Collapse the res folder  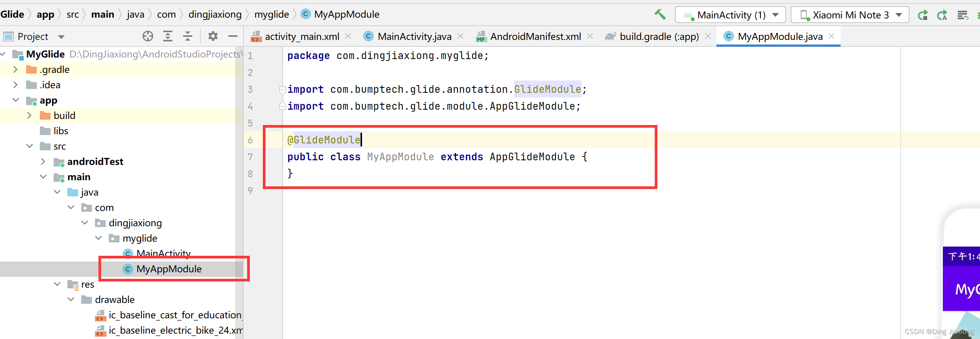(57, 284)
